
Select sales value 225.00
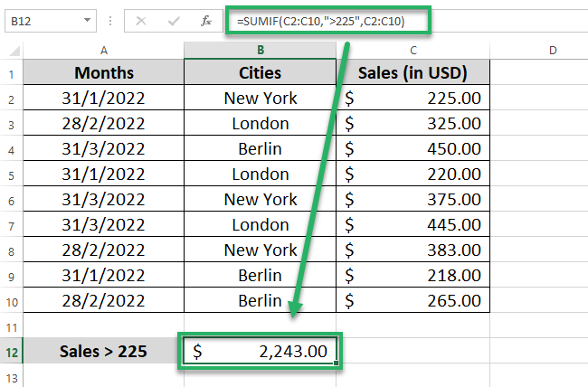(413, 98)
